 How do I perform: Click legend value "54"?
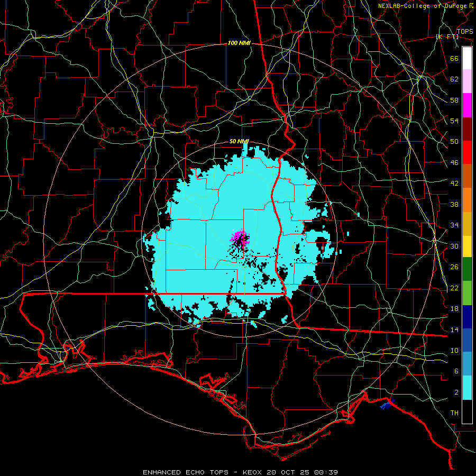coord(454,121)
